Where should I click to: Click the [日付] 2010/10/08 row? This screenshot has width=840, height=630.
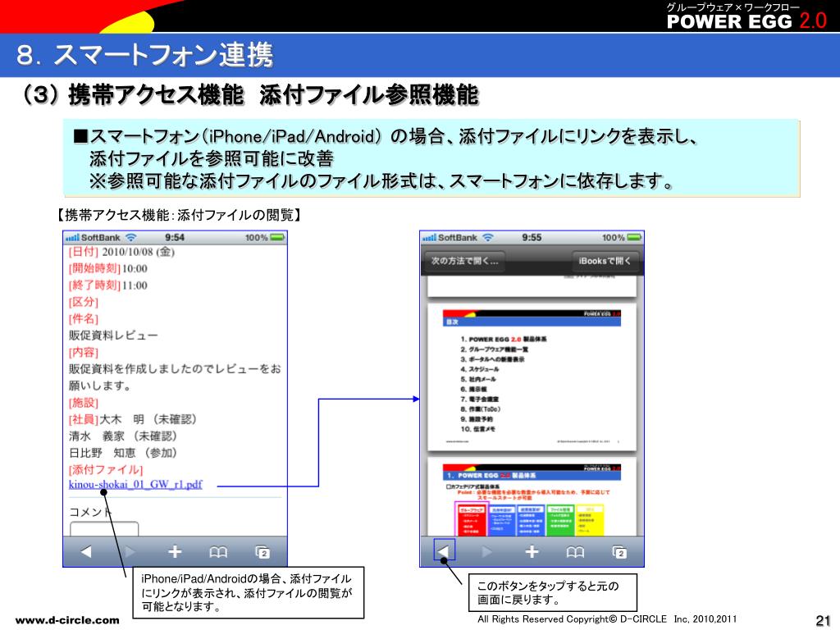point(121,252)
